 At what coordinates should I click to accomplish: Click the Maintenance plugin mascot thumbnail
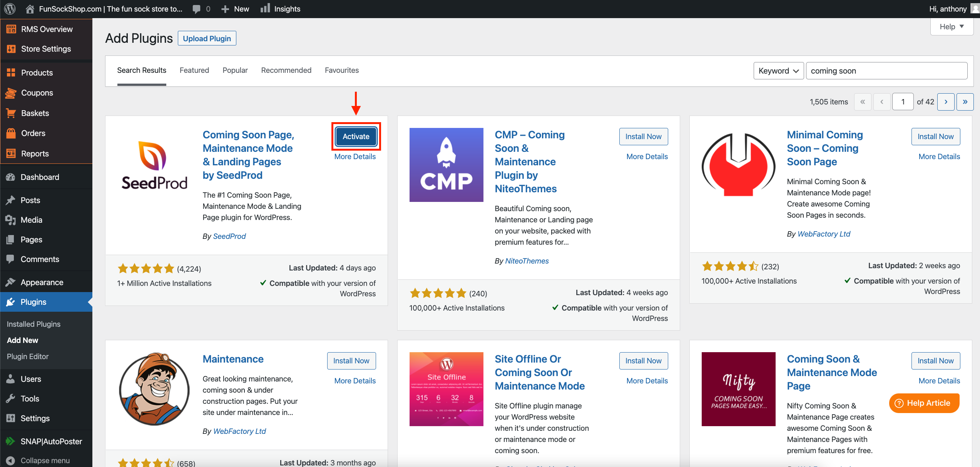pos(154,389)
